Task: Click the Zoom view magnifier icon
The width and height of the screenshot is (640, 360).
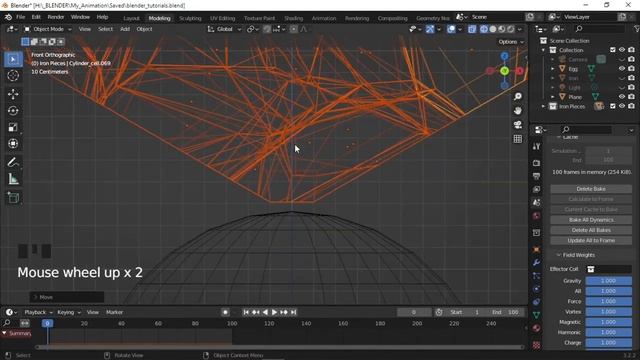Action: pos(518,96)
